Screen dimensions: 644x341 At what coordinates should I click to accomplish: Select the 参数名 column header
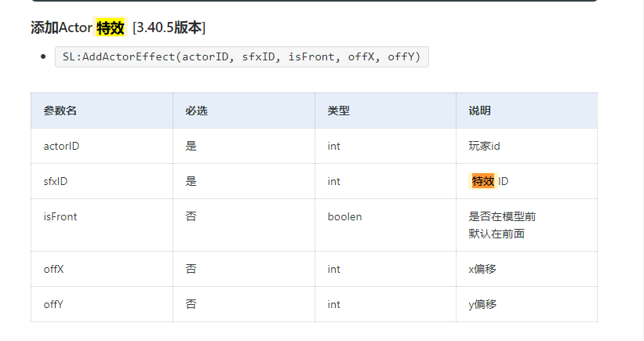pos(60,111)
